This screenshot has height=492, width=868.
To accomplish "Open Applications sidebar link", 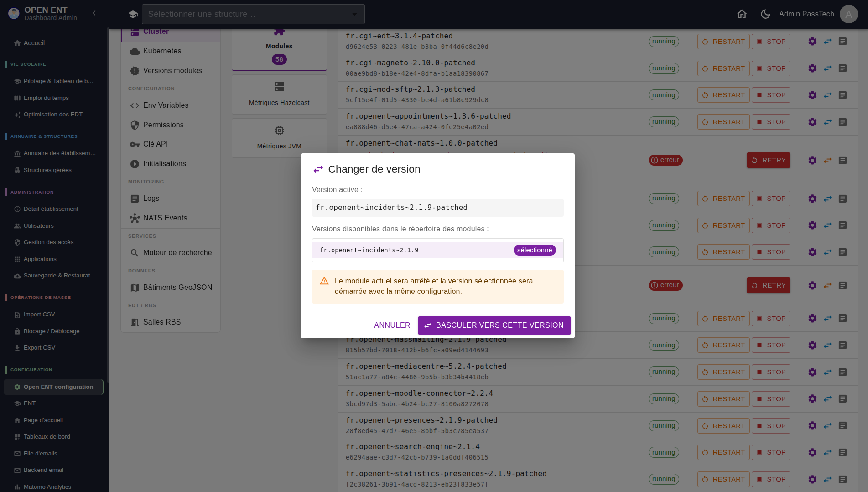I will point(54,259).
